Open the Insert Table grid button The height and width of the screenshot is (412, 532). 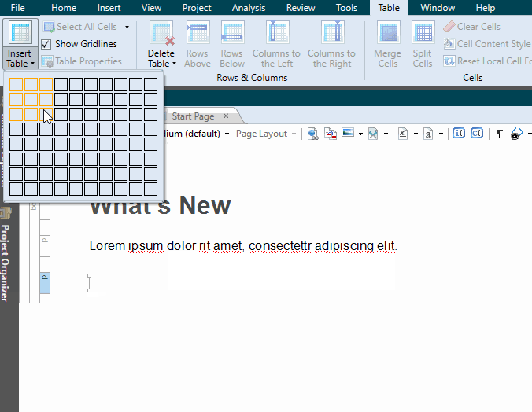pyautogui.click(x=20, y=43)
